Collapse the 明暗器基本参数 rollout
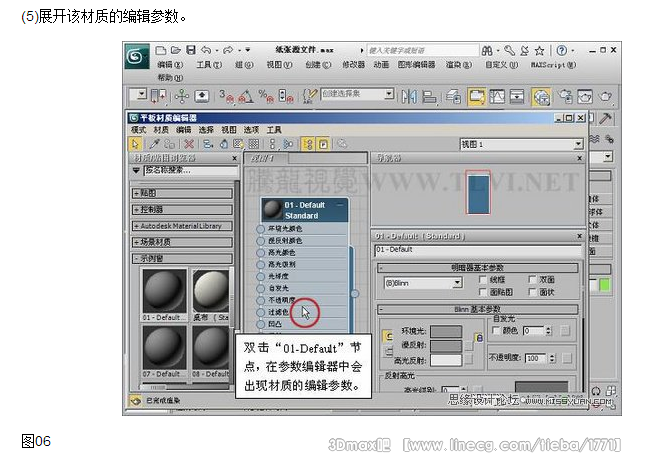This screenshot has height=462, width=650. 478,268
